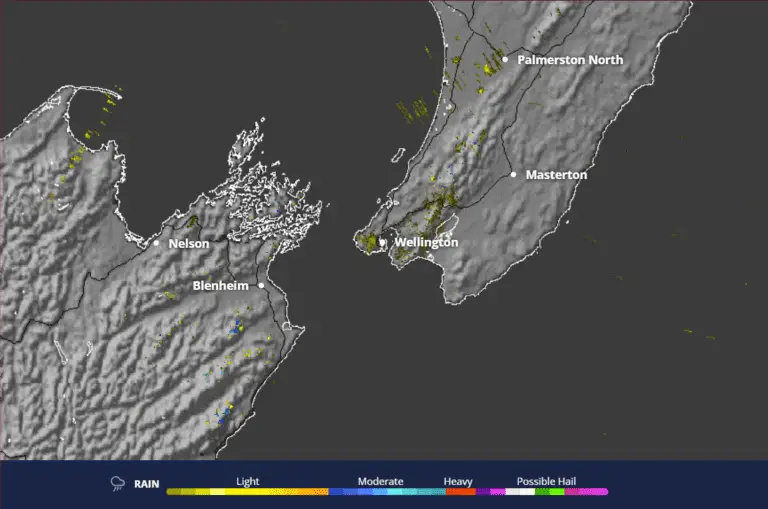
Task: Click the blue Moderate section of color scale
Action: (x=387, y=491)
